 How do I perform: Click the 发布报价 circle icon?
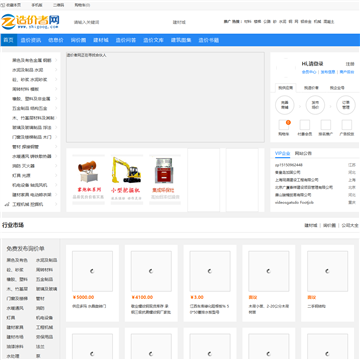click(x=315, y=105)
